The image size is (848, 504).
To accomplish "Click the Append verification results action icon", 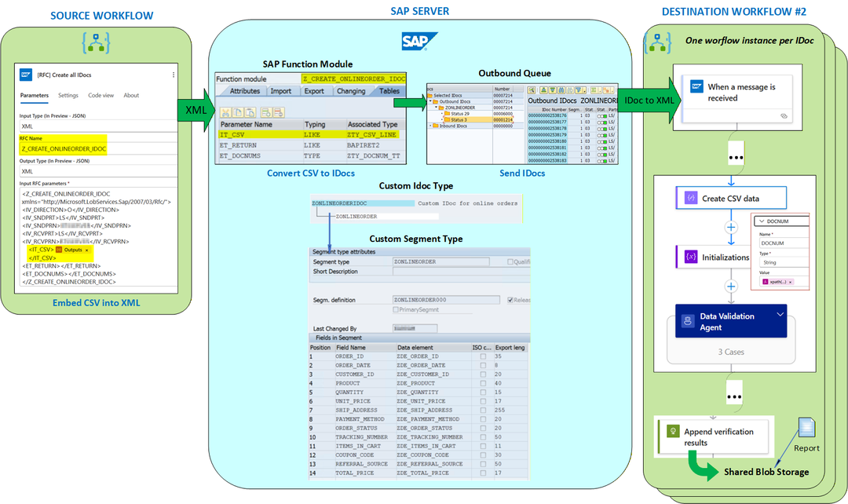I will [x=673, y=431].
